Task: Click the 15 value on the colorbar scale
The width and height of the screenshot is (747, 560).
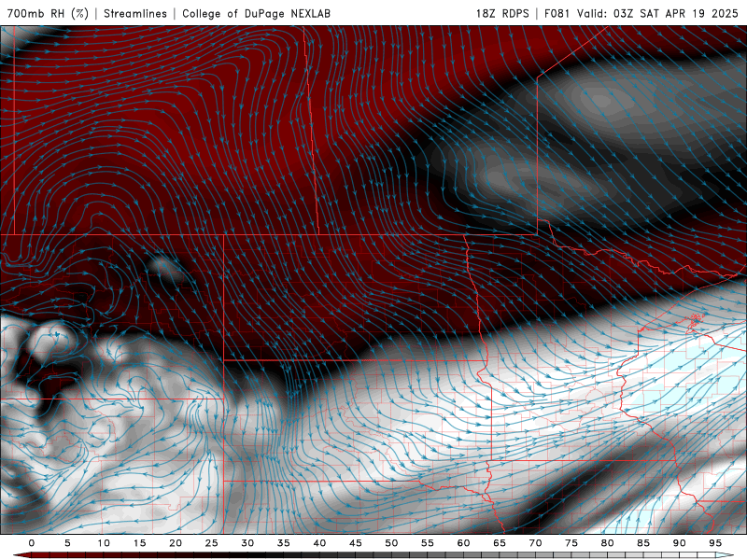Action: tap(139, 543)
